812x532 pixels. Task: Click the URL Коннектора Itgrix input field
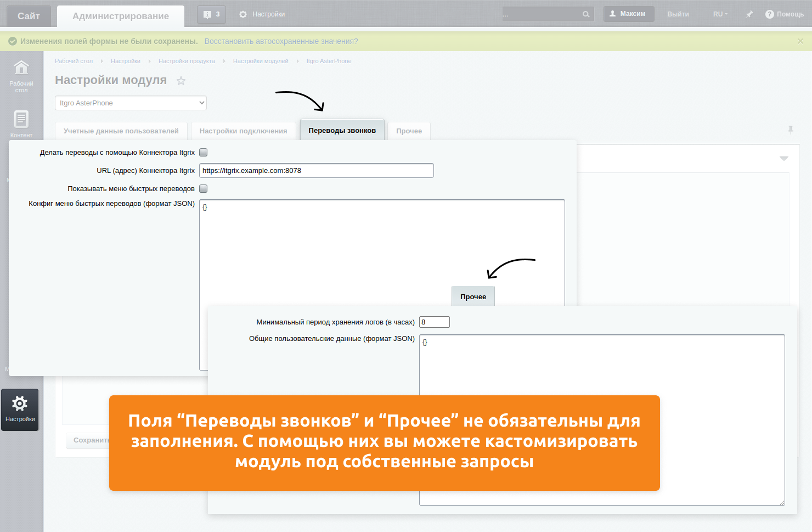[316, 171]
